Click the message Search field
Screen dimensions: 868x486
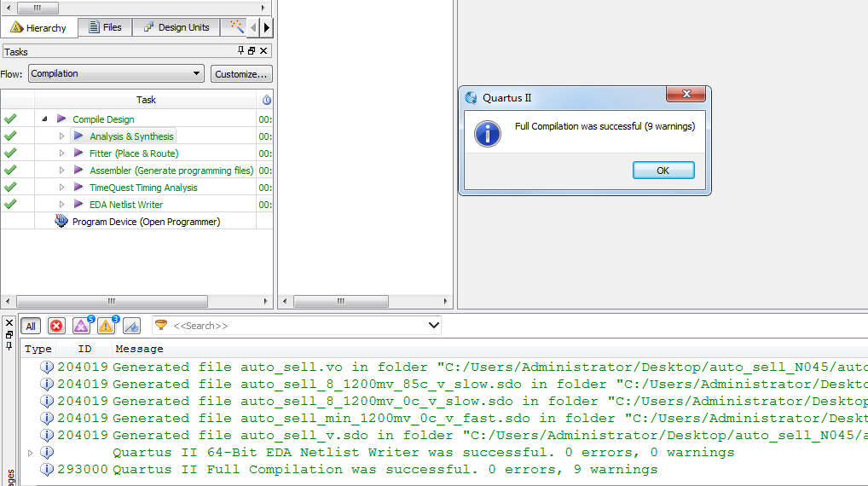point(298,326)
